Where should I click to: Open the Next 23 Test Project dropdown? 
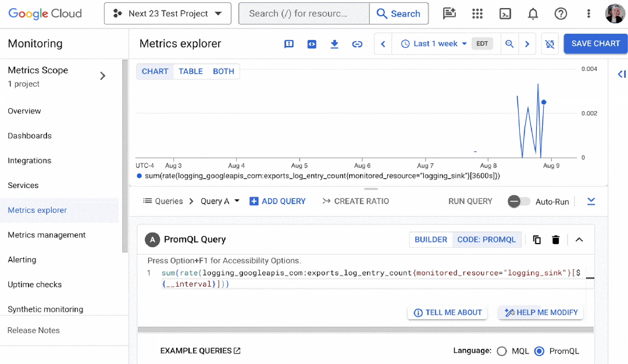pyautogui.click(x=167, y=13)
